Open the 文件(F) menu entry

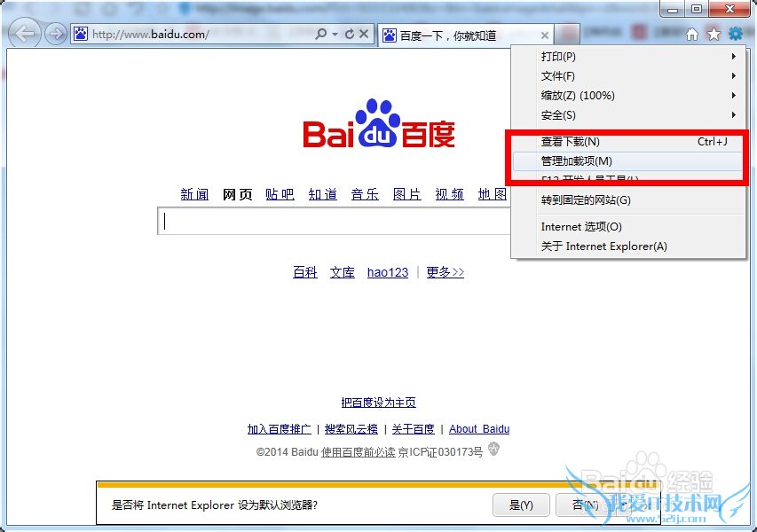[628, 75]
